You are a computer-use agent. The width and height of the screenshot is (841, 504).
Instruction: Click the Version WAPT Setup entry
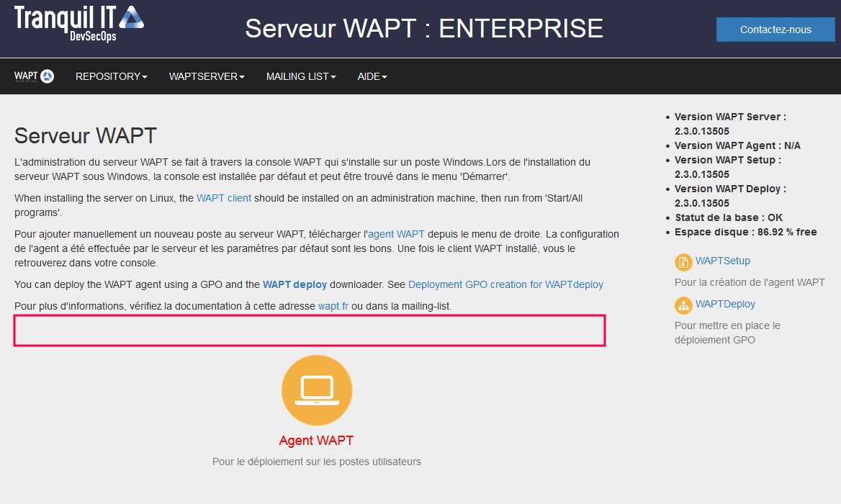coord(728,167)
